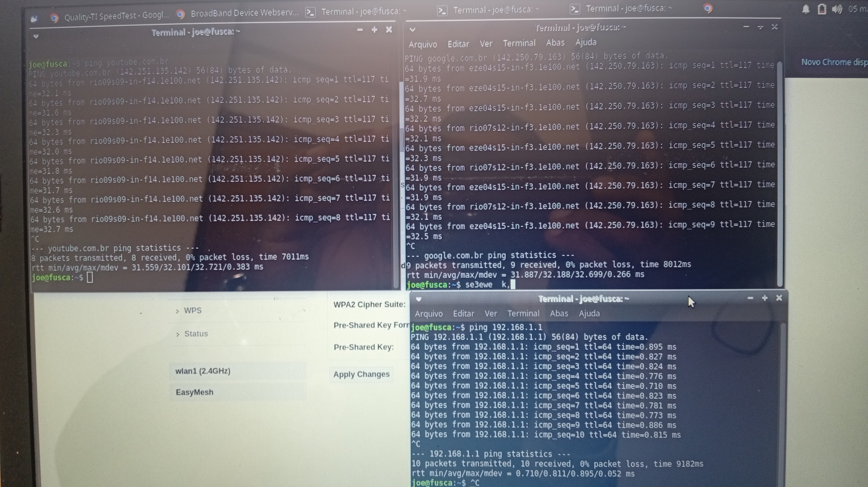
Task: Click the volume speaker tray icon
Action: coord(837,9)
